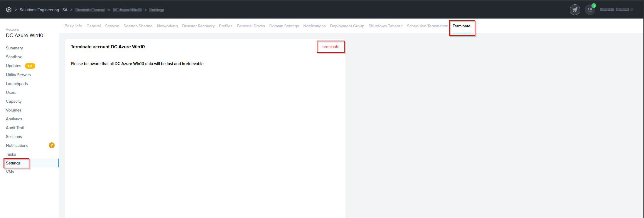Screen dimensions: 644x218
Task: Go to Capacity in sidebar
Action: pos(14,101)
